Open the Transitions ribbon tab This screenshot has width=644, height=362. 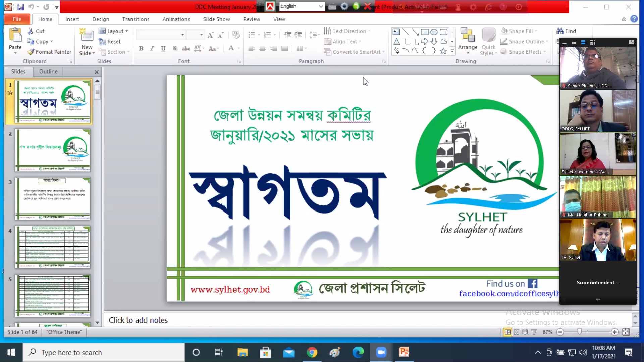[x=136, y=19]
